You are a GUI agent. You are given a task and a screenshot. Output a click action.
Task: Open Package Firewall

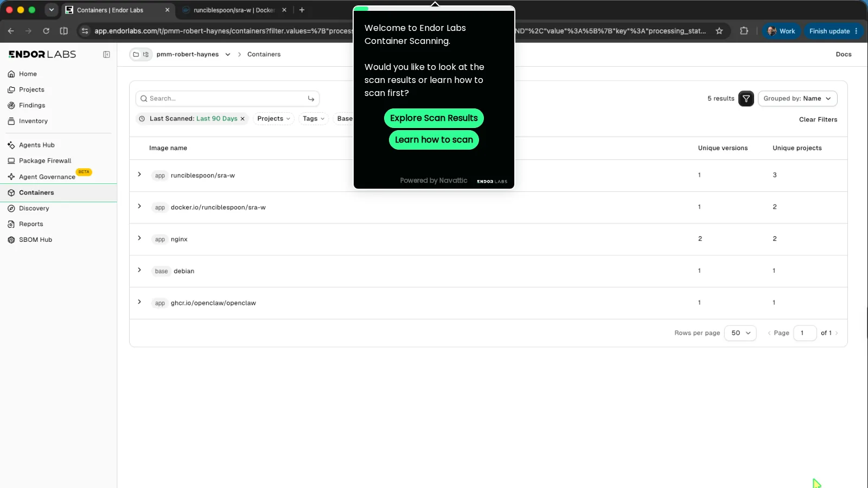tap(44, 160)
